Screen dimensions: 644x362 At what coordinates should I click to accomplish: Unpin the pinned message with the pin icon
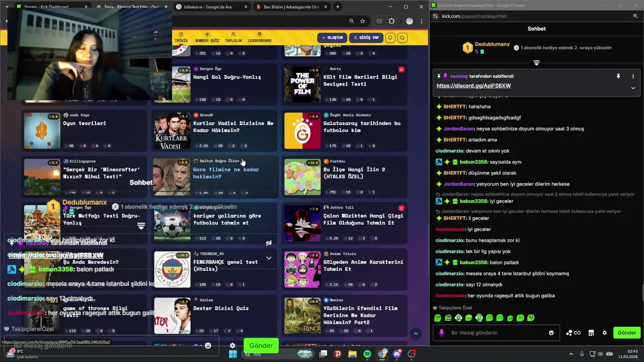(618, 76)
